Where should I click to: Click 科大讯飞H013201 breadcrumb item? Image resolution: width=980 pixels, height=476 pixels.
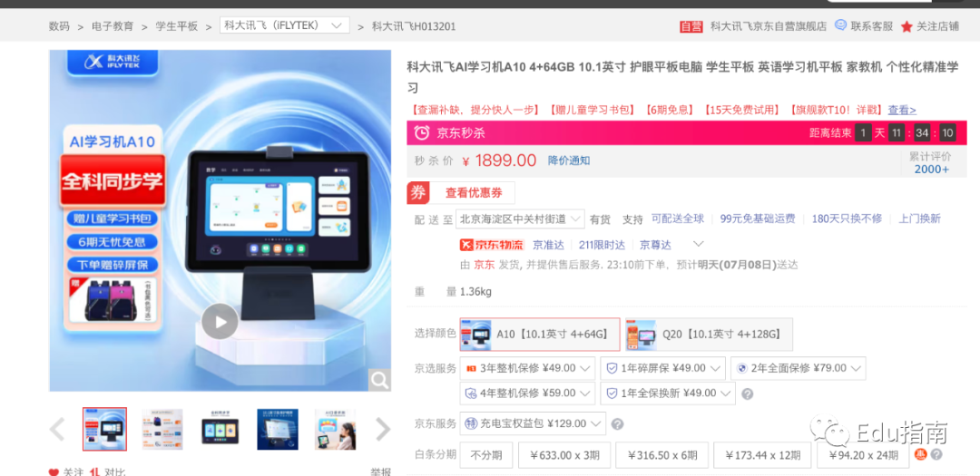(x=414, y=26)
